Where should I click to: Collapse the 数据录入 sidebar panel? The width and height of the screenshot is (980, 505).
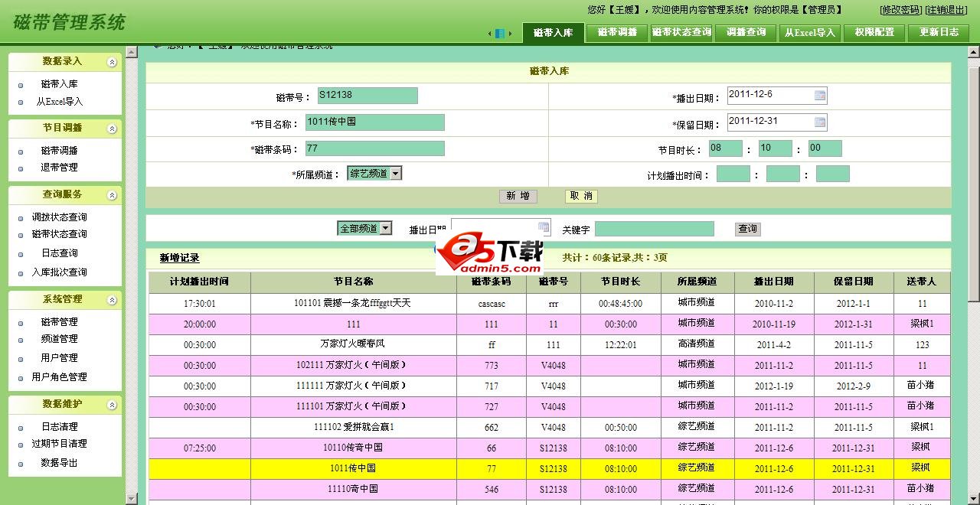112,62
